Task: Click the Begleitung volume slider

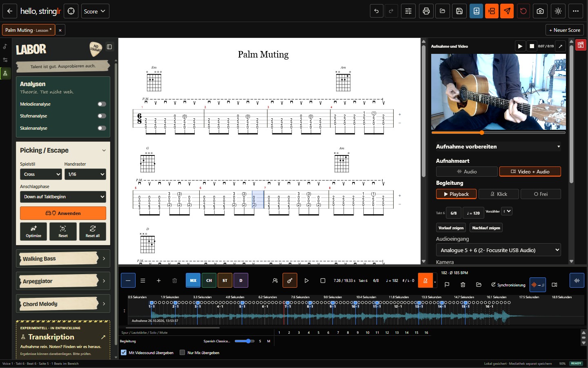Action: [245, 341]
